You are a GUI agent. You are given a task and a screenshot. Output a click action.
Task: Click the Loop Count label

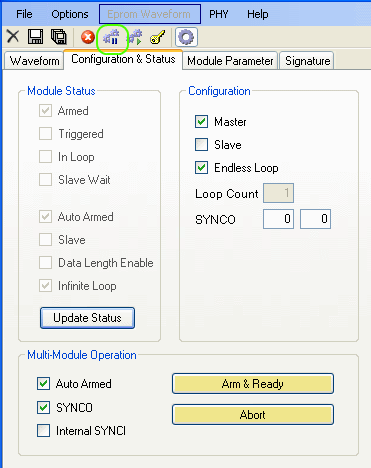click(x=227, y=194)
